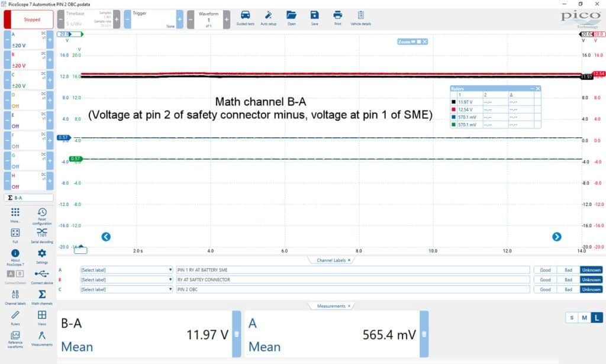The image size is (606, 364).
Task: Close the Rulers legend panel
Action: [537, 89]
